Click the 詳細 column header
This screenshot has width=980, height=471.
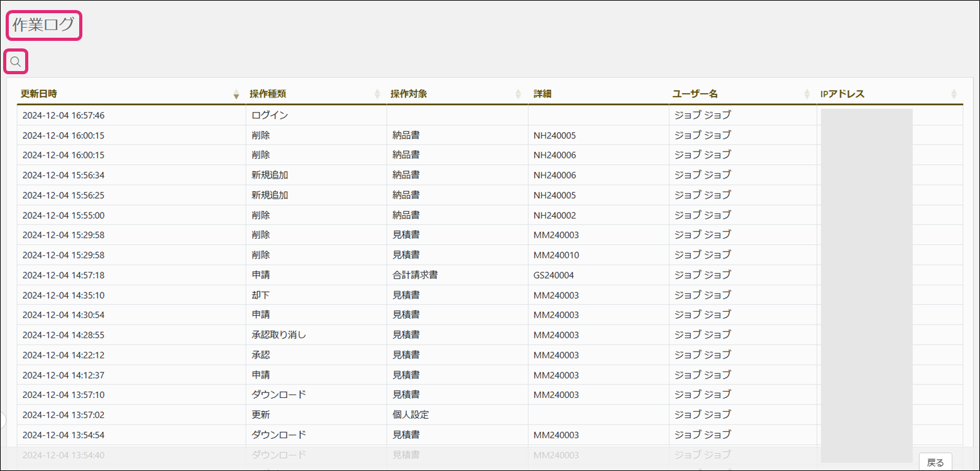[x=542, y=94]
